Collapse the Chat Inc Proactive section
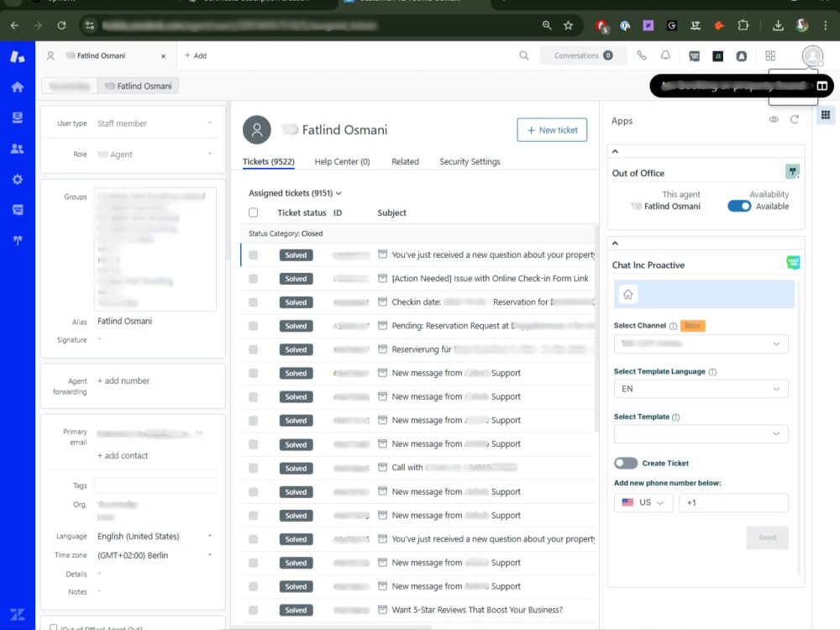This screenshot has width=840, height=630. click(615, 244)
